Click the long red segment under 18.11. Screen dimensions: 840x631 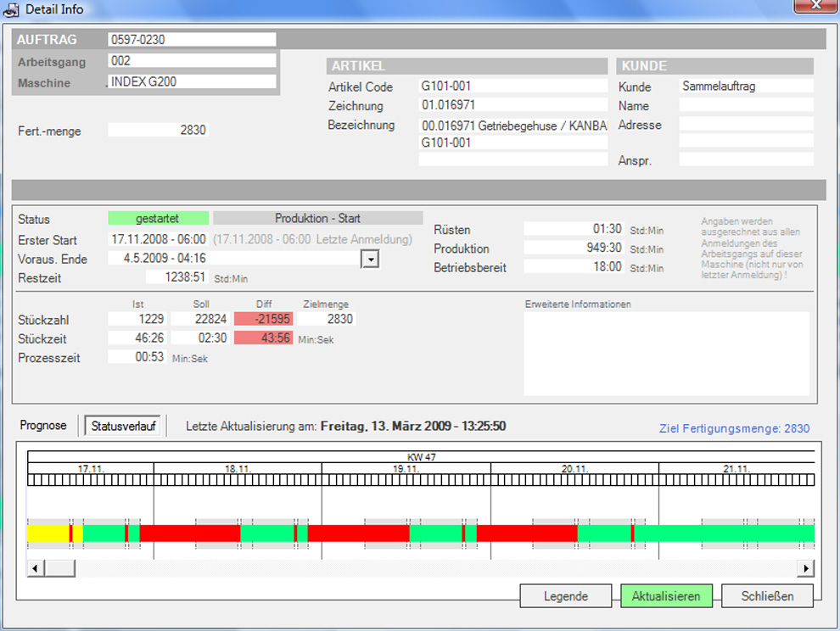pos(190,533)
